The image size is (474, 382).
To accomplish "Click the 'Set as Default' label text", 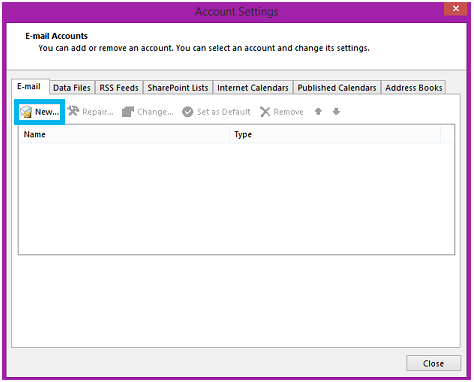I will click(x=224, y=112).
